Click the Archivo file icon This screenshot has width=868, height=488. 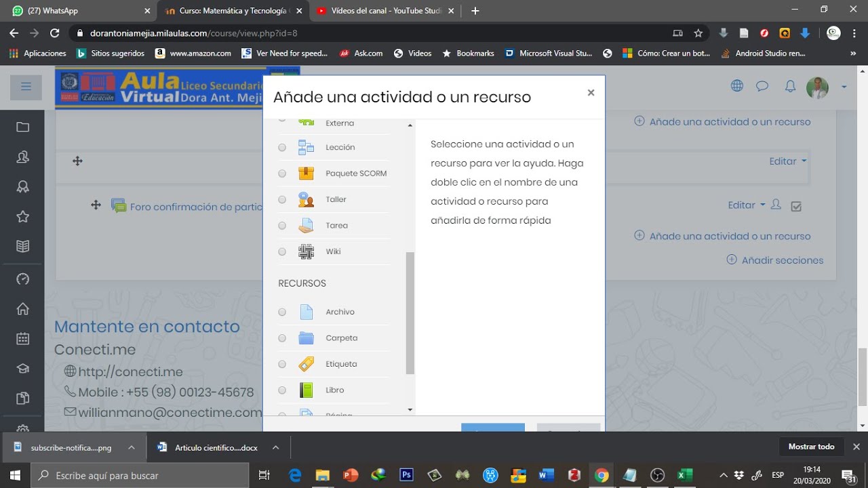pos(307,312)
